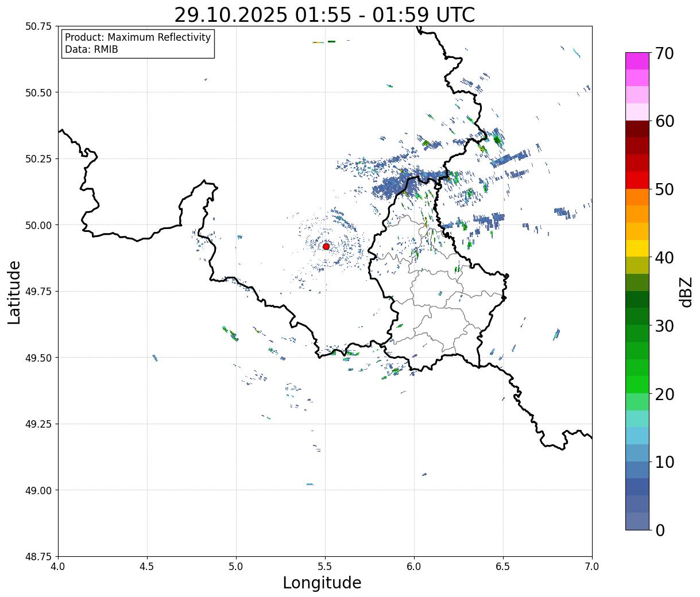Click the colorbar tick label 30
Screen dimensions: 700x597
pyautogui.click(x=664, y=325)
